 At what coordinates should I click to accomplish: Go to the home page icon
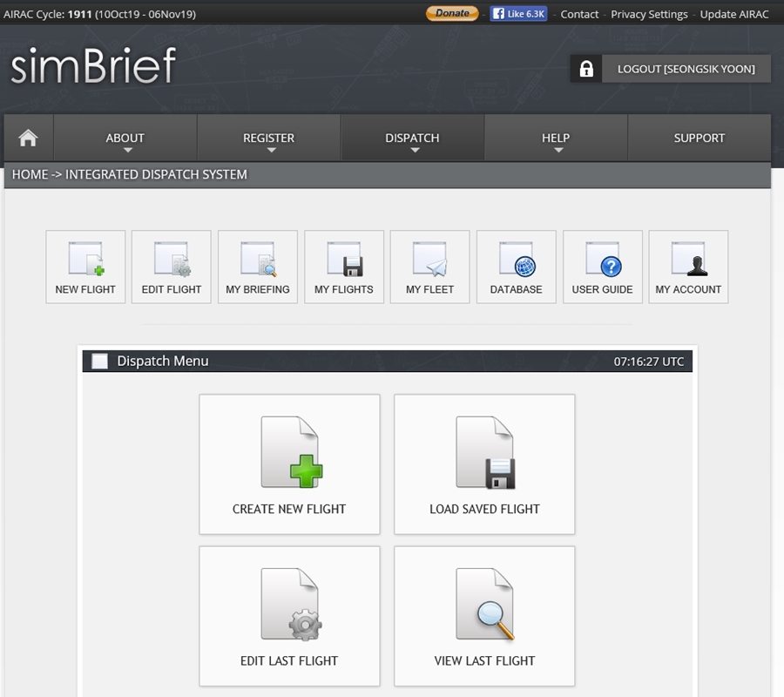[29, 138]
